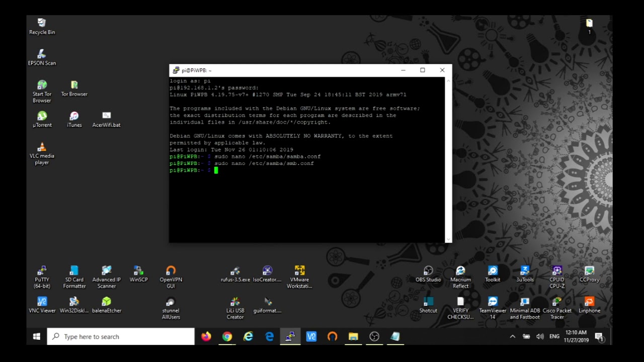The height and width of the screenshot is (362, 644).
Task: Select the Shotcut desktop icon
Action: 428,305
